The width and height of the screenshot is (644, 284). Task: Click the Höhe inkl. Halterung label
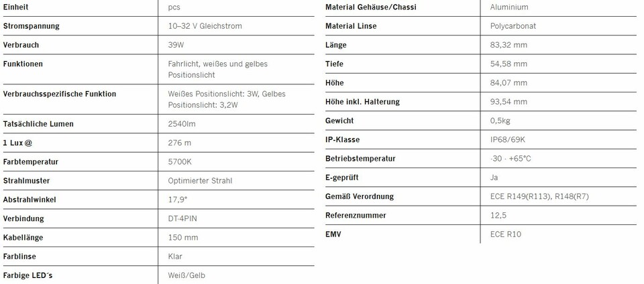362,102
